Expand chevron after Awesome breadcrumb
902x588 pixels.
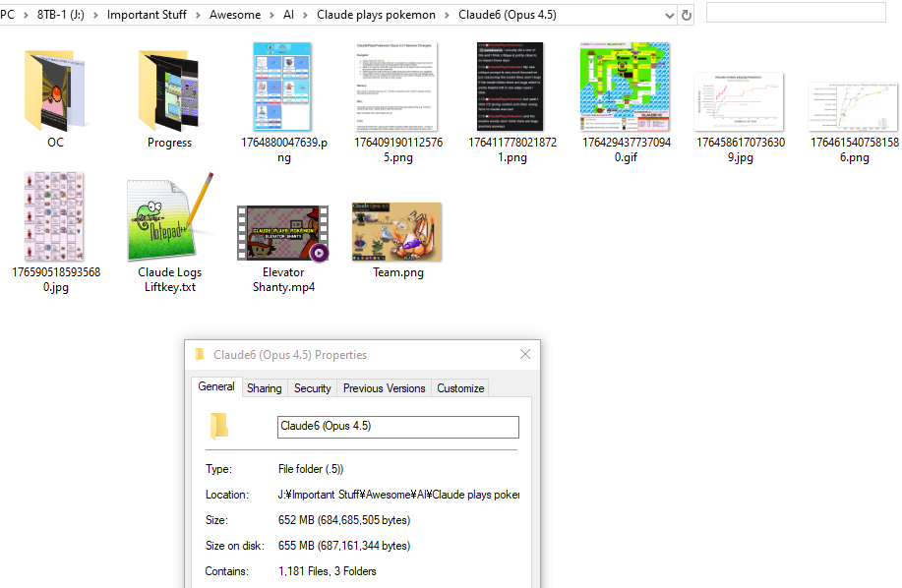pyautogui.click(x=271, y=16)
